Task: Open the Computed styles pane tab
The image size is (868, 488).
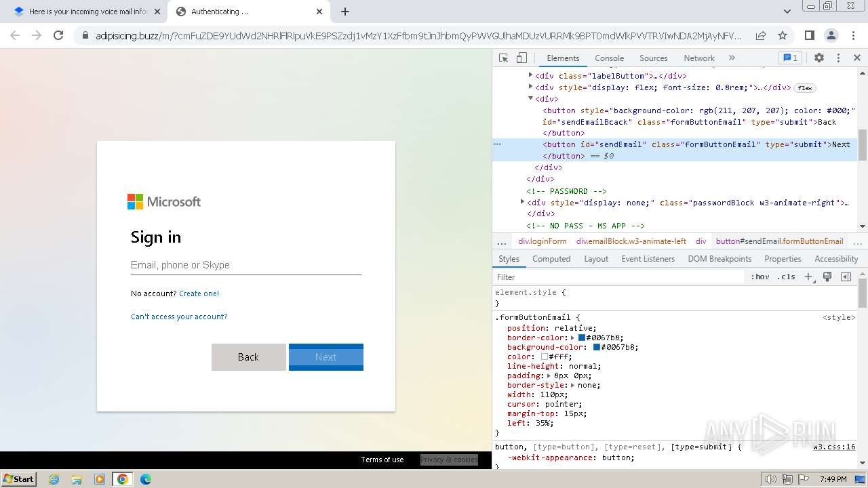Action: click(x=551, y=259)
